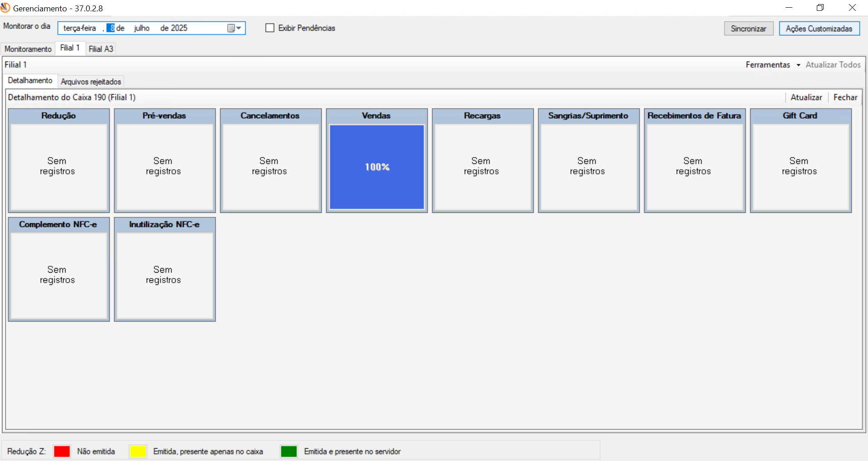868x461 pixels.
Task: Close the detail view with Fechar
Action: click(x=845, y=97)
